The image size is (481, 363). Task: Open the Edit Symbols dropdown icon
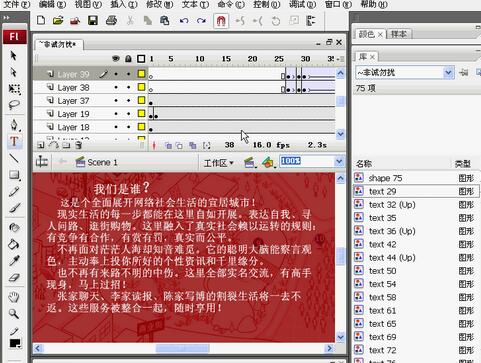[x=268, y=163]
